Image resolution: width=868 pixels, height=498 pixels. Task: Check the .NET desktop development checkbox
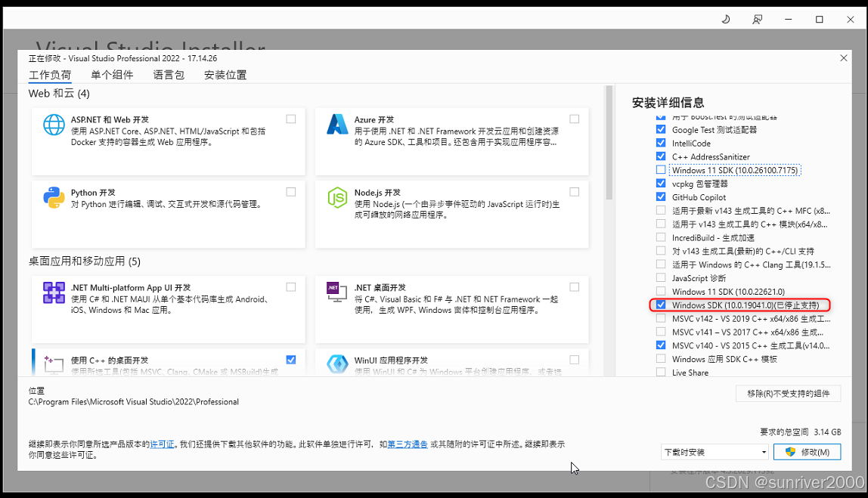(575, 287)
